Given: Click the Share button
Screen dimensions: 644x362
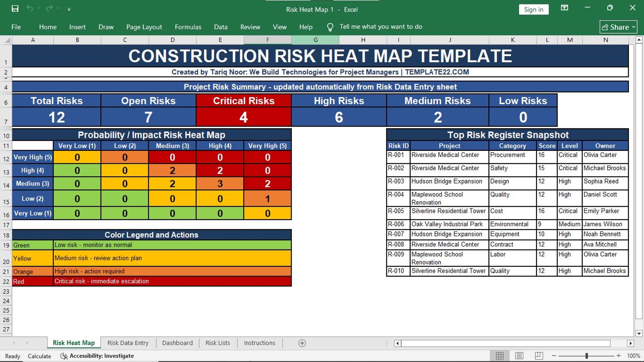Looking at the screenshot, I should [618, 27].
